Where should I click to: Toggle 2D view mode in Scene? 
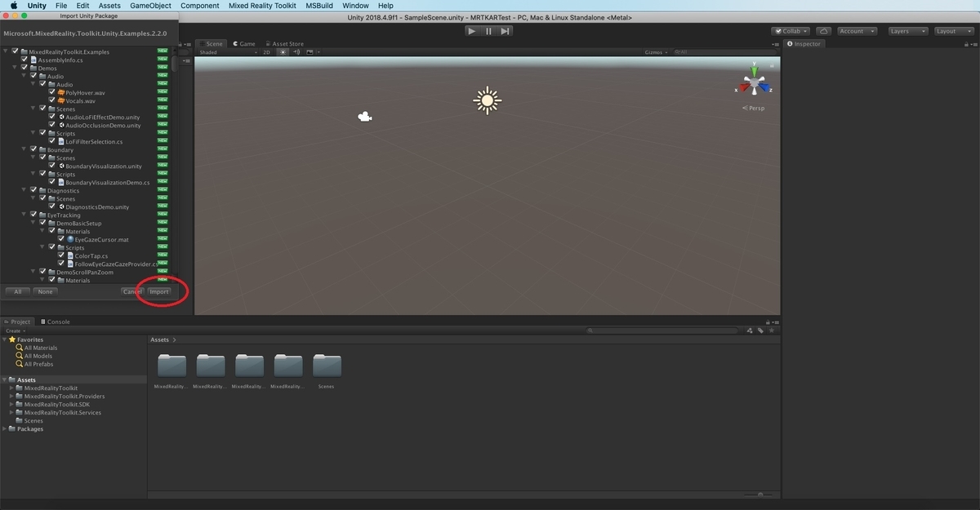[267, 52]
